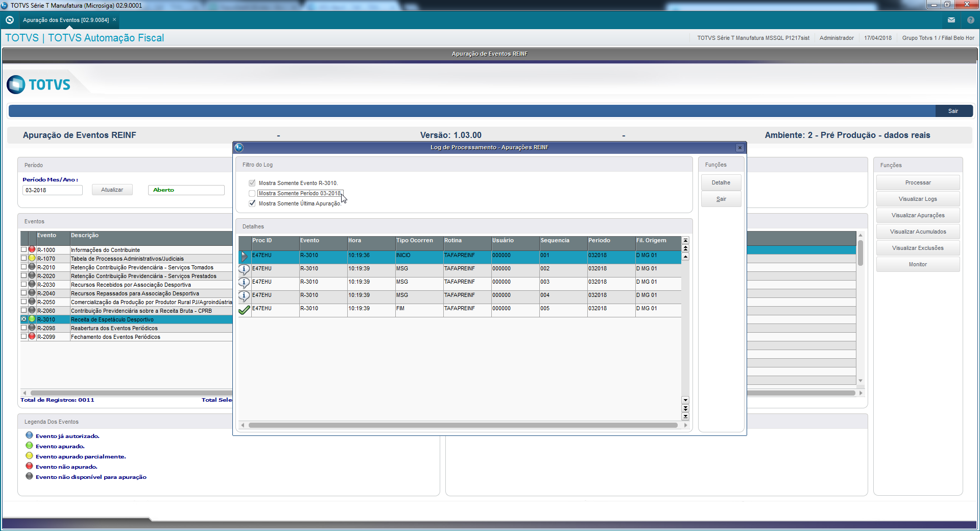Click the log dialog's title bar icon
This screenshot has width=980, height=531.
tap(239, 148)
